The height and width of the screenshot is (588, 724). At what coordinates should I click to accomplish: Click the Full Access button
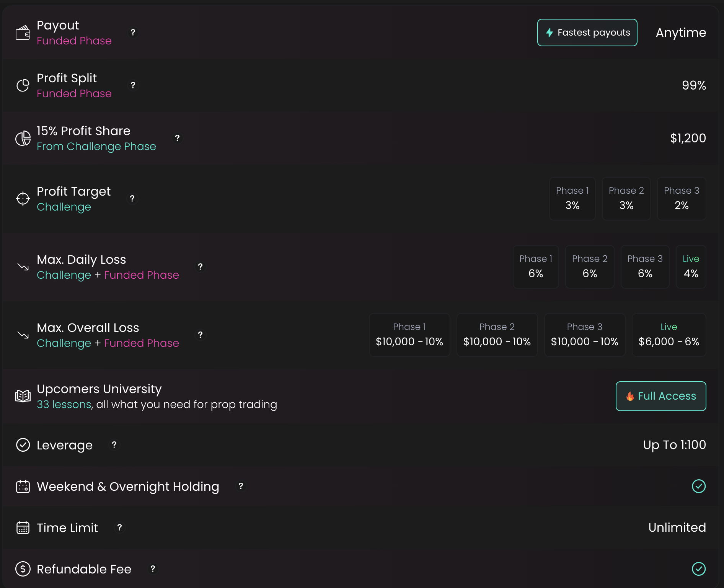(x=661, y=396)
